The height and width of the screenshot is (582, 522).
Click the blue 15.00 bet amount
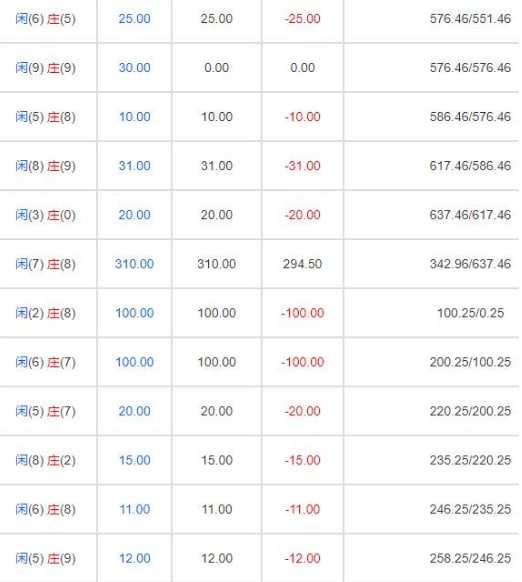tap(134, 460)
